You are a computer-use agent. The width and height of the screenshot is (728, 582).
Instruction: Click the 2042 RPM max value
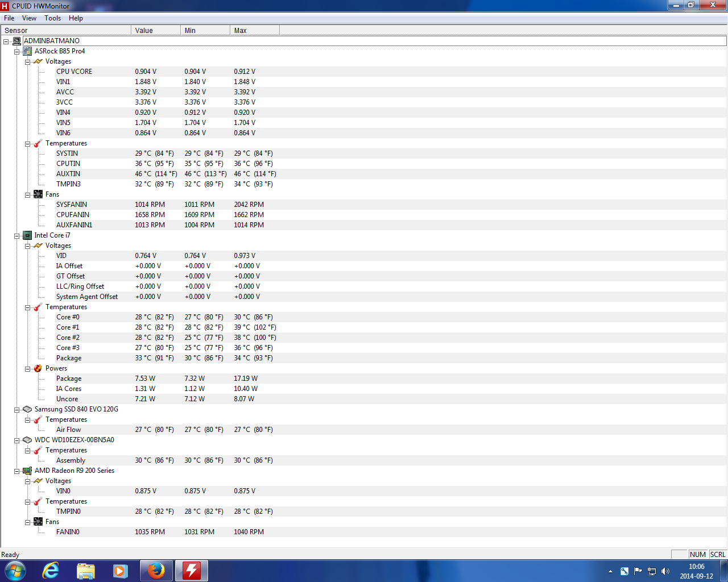pos(249,205)
